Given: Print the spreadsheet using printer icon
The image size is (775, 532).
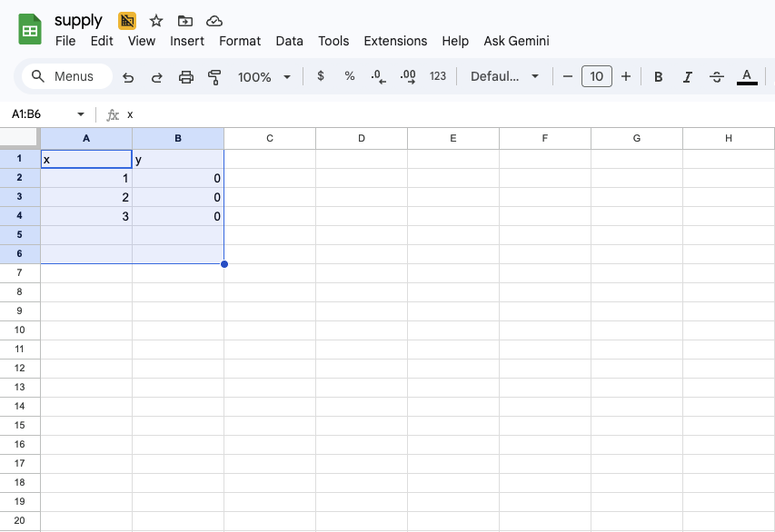Looking at the screenshot, I should [x=186, y=77].
